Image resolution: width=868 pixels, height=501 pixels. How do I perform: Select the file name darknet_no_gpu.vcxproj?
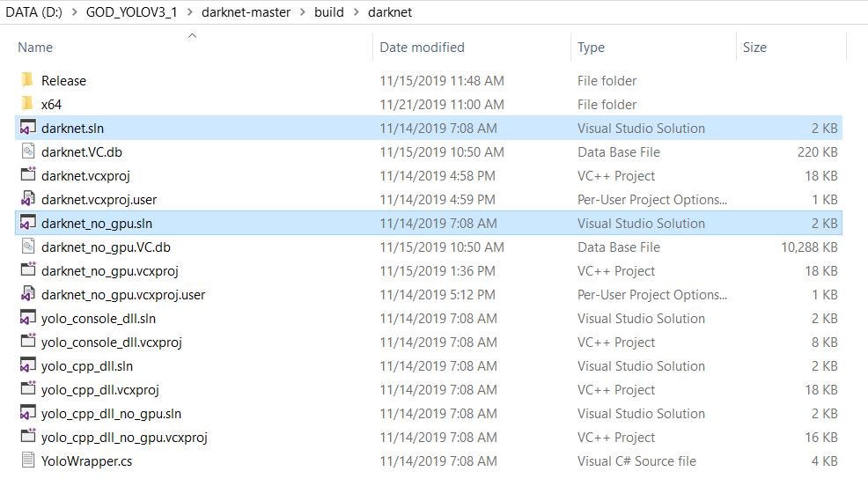(110, 271)
